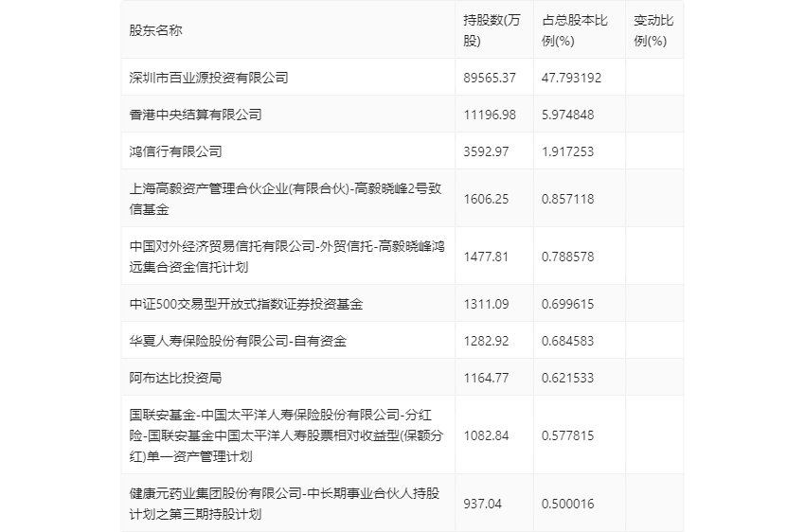The width and height of the screenshot is (805, 532).
Task: Select 中国对外经济贸易信托有限公司 row name
Action: tap(286, 257)
